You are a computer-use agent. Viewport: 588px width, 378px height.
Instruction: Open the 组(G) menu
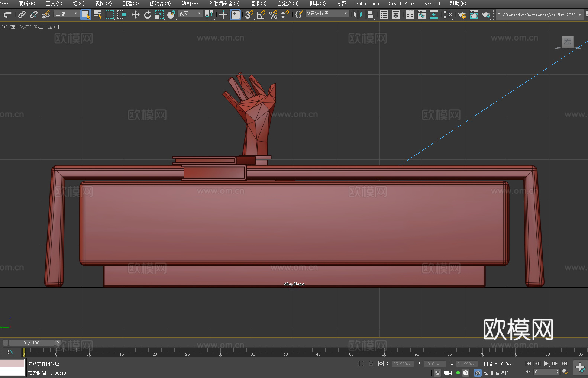pyautogui.click(x=79, y=4)
